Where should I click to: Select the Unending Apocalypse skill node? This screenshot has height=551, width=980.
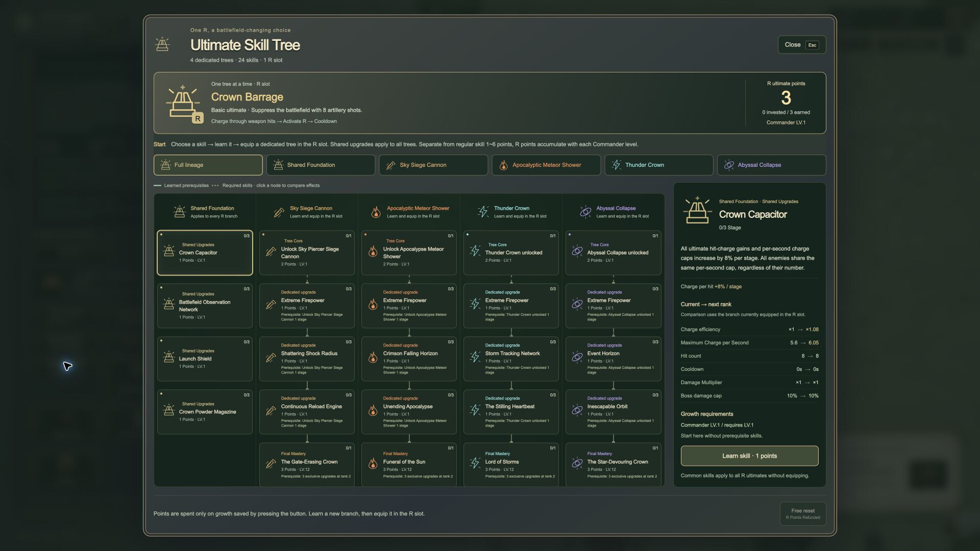click(409, 412)
